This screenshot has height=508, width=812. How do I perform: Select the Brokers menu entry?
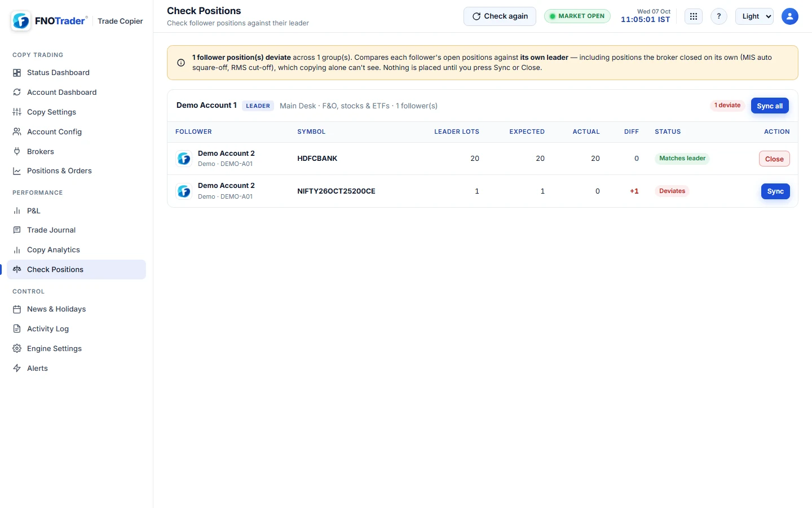coord(76,151)
